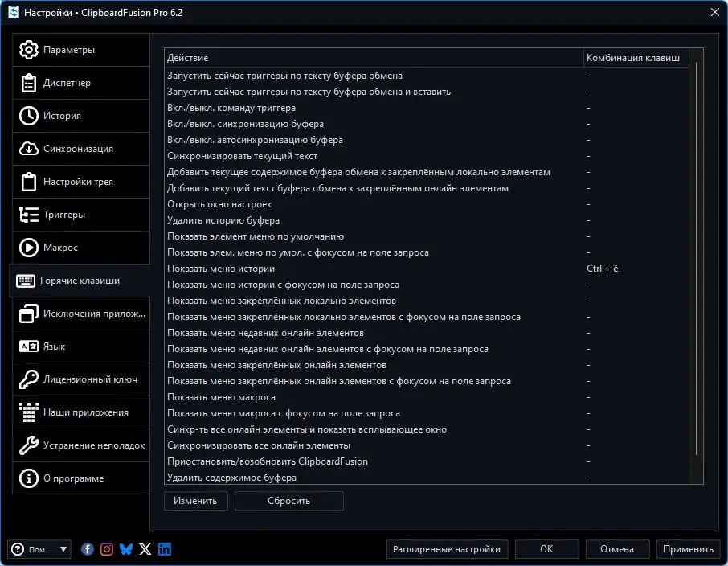Open the Instagram social link icon
Viewport: 728px width, 566px height.
tap(107, 549)
